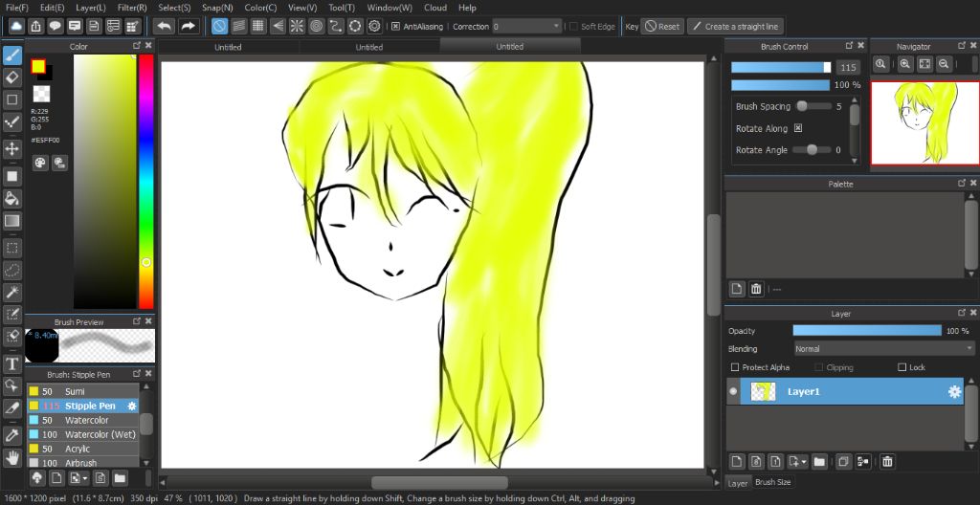The height and width of the screenshot is (505, 980).
Task: Open the File menu
Action: pyautogui.click(x=17, y=8)
